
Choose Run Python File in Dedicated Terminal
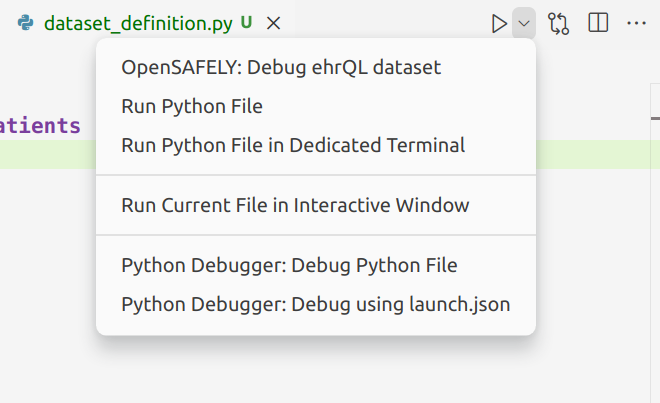[293, 145]
